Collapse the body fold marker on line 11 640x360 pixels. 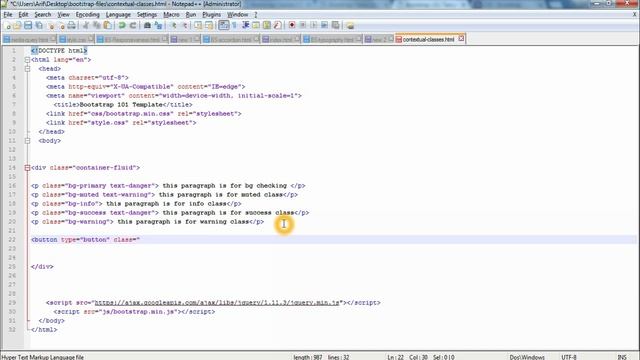27,140
